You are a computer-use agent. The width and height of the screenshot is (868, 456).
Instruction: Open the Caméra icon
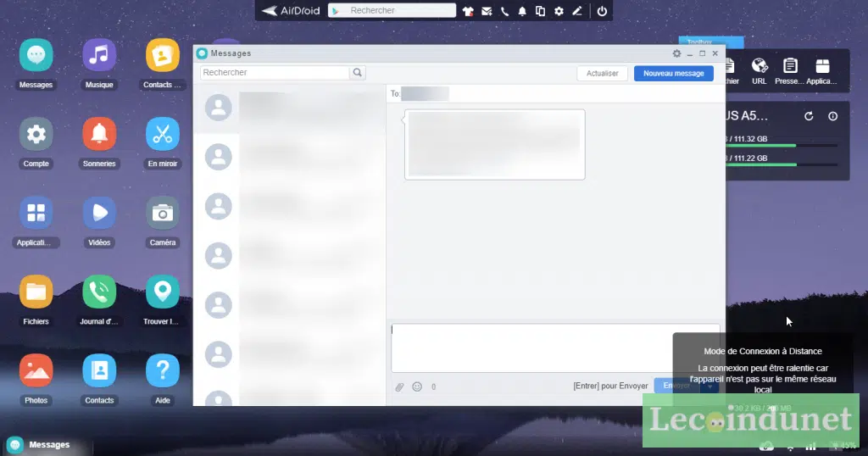click(162, 213)
